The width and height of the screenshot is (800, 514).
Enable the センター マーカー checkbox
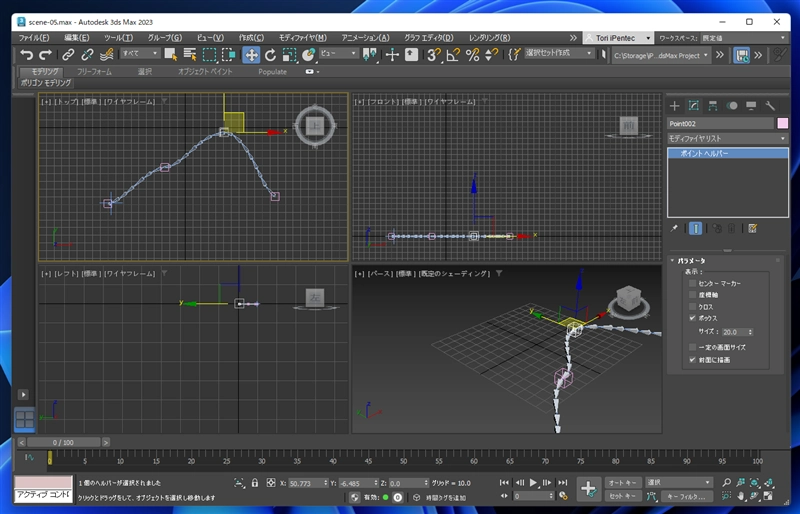(692, 283)
